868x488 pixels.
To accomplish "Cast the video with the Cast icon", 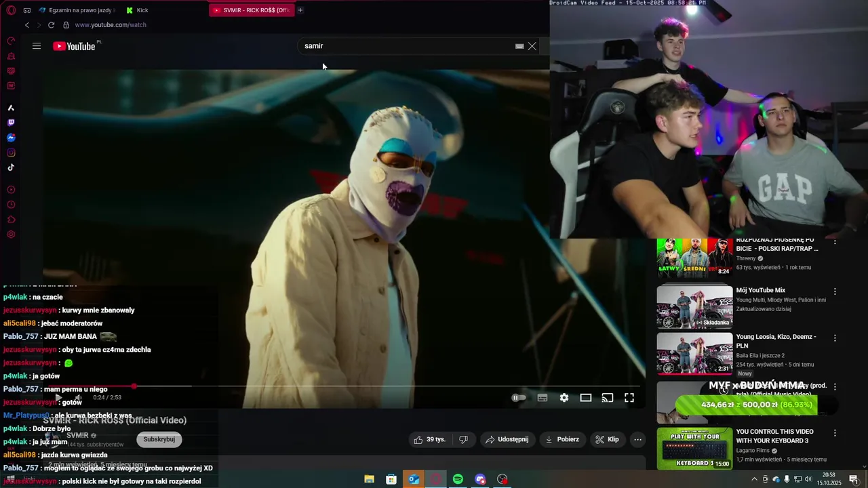I will click(x=608, y=398).
